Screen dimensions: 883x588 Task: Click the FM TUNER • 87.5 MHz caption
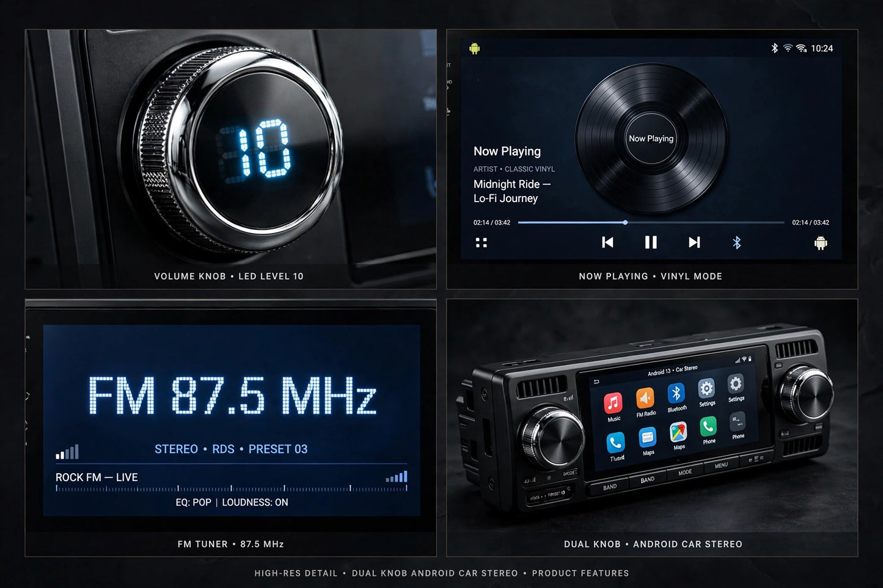click(230, 544)
